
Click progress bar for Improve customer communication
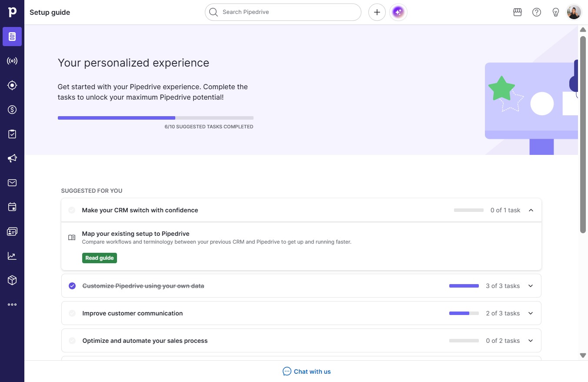pyautogui.click(x=464, y=313)
